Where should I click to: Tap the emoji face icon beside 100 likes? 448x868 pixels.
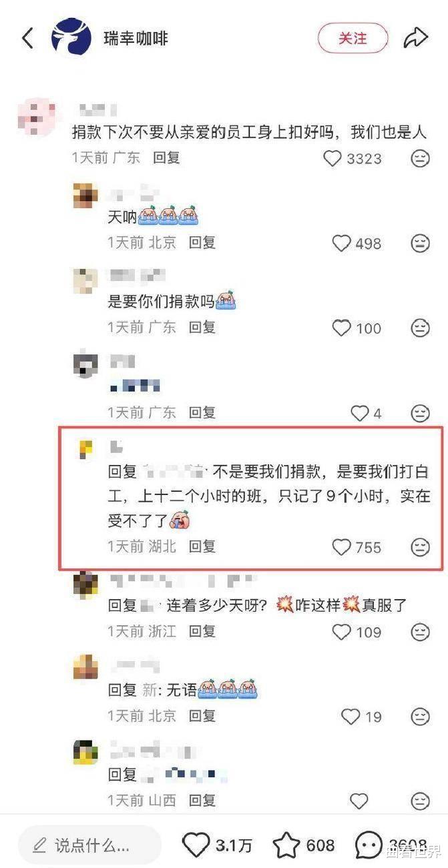(x=420, y=328)
